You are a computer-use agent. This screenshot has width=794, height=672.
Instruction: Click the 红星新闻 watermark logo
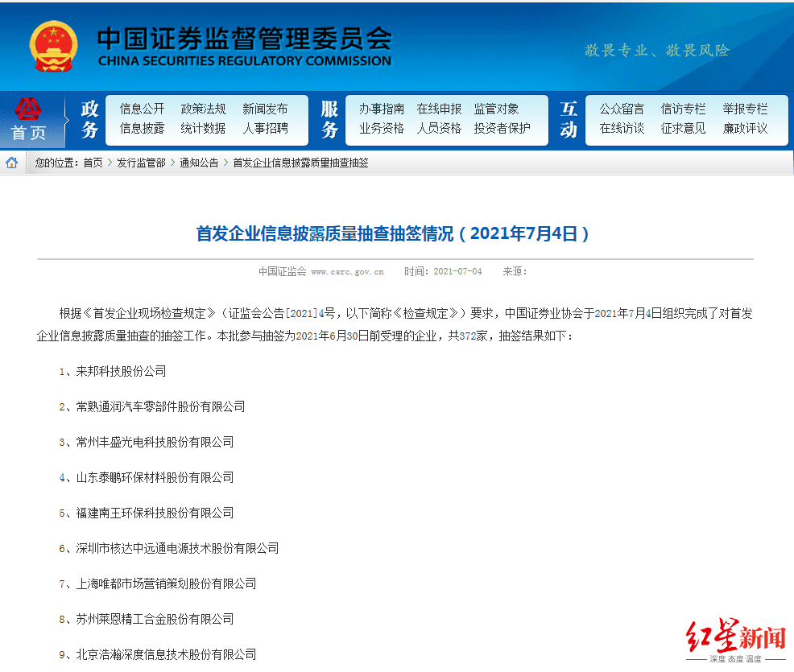point(736,639)
